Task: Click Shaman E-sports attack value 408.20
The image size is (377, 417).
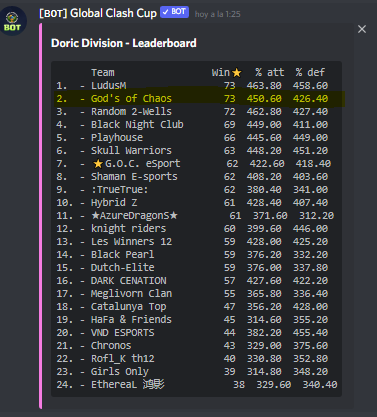Action: (264, 176)
